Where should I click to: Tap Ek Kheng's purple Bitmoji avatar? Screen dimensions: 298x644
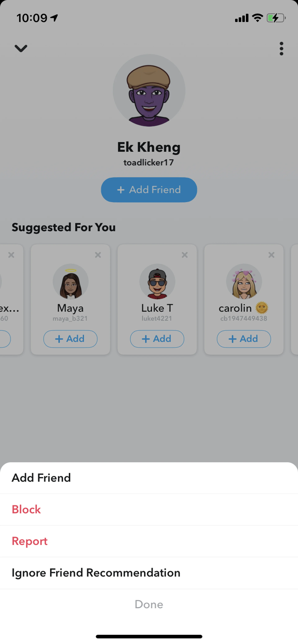[x=149, y=90]
